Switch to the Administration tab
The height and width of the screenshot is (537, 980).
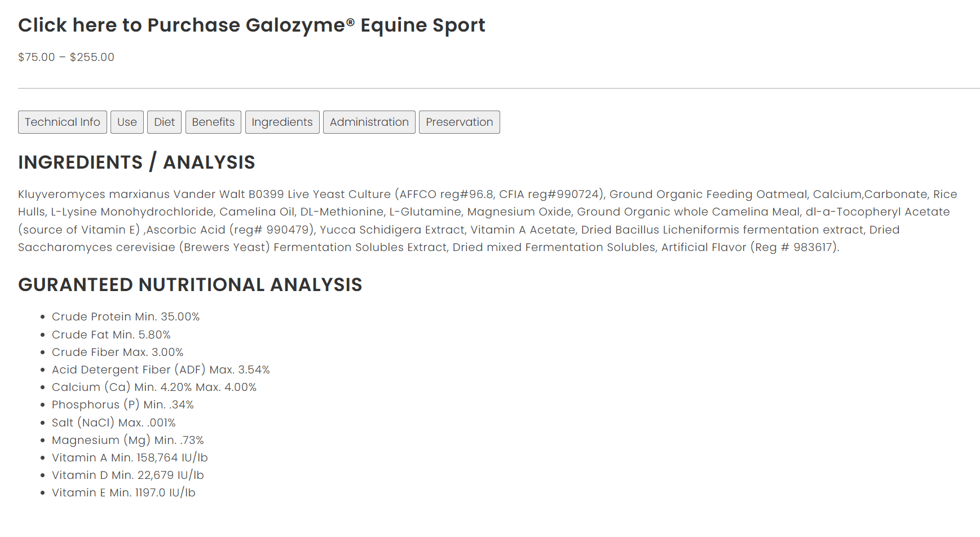(369, 122)
